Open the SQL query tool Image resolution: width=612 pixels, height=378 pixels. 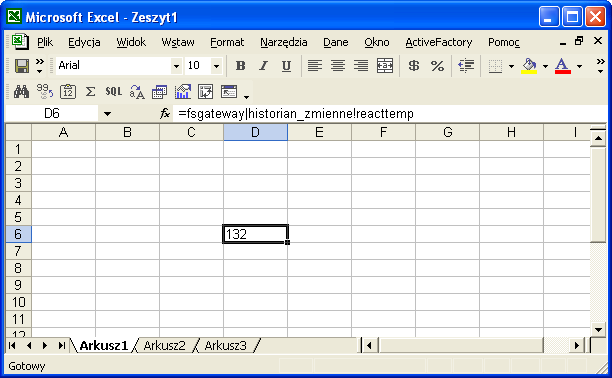click(114, 92)
